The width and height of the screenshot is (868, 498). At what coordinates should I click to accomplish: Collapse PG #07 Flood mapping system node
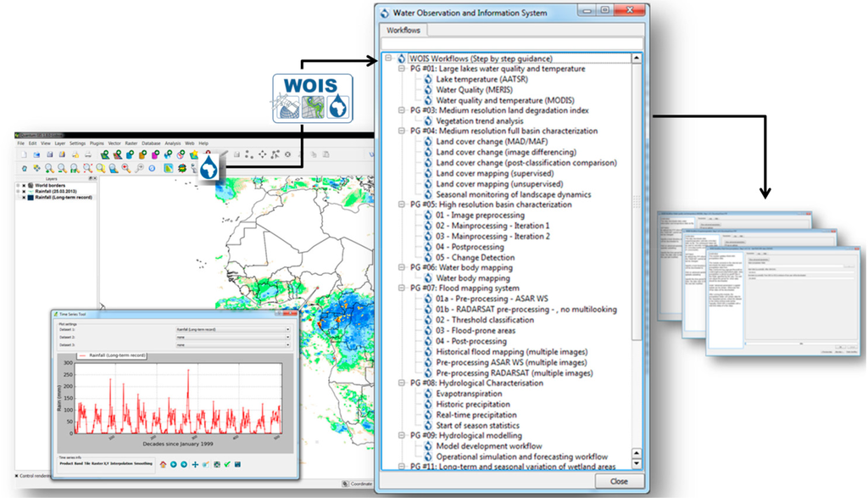[x=402, y=288]
